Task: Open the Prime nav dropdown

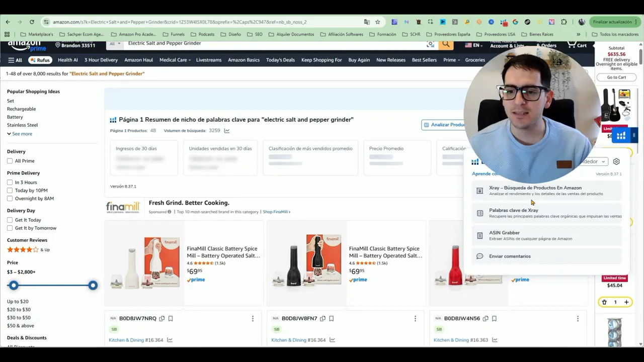Action: (451, 60)
